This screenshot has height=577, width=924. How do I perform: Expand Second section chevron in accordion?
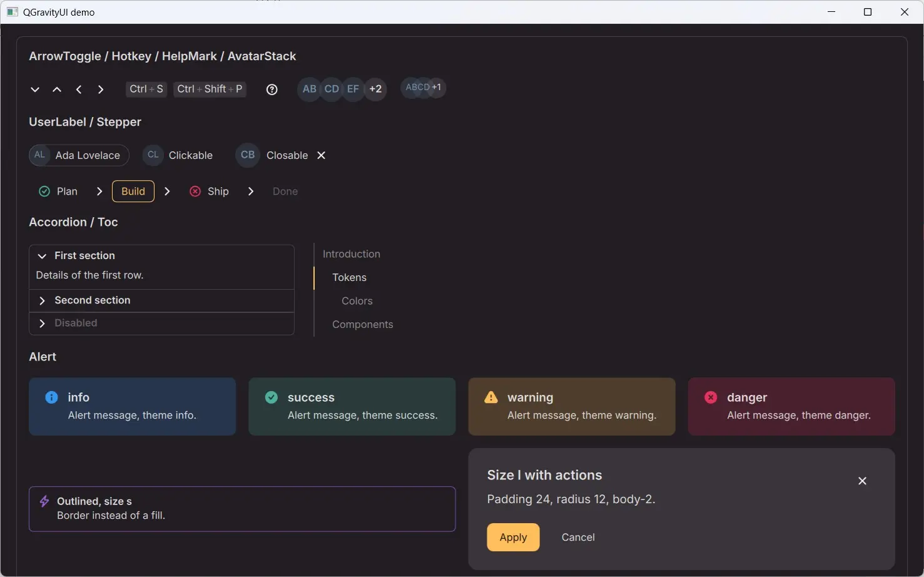42,301
